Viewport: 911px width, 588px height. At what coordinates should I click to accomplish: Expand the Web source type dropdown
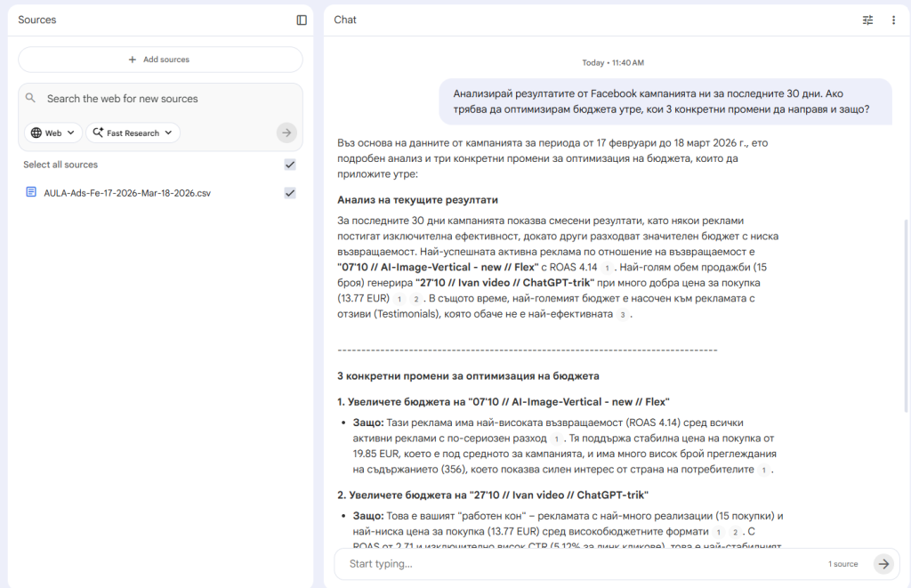[x=53, y=133]
